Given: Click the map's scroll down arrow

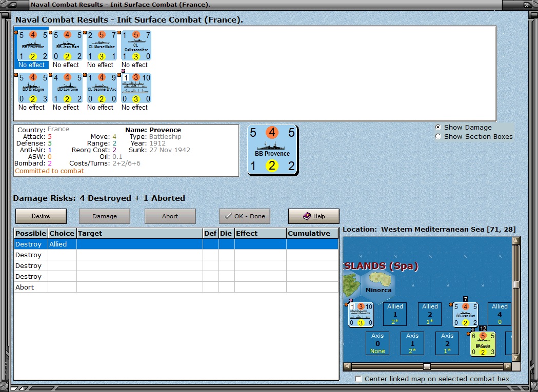Looking at the screenshot, I should 516,358.
